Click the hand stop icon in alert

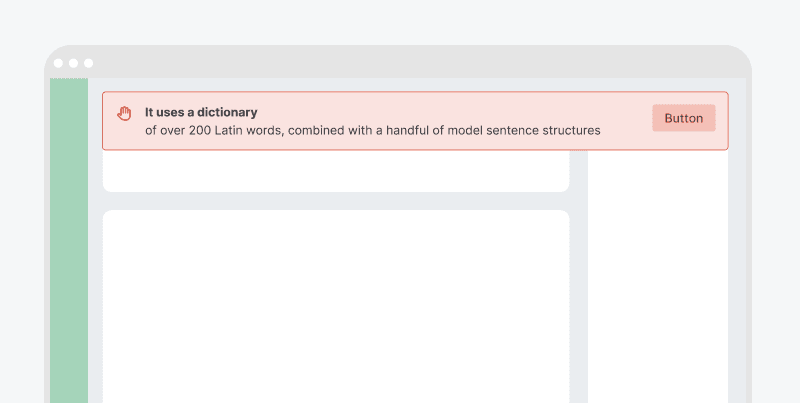click(125, 113)
